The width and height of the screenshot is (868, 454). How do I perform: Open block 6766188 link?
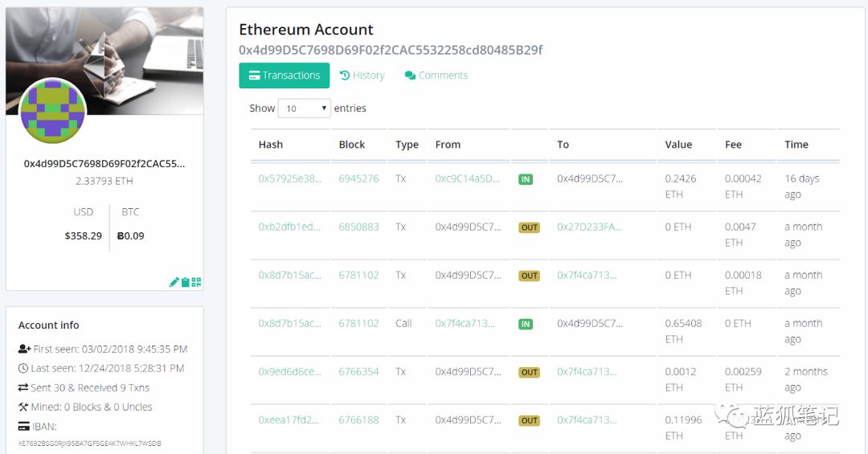[x=358, y=419]
